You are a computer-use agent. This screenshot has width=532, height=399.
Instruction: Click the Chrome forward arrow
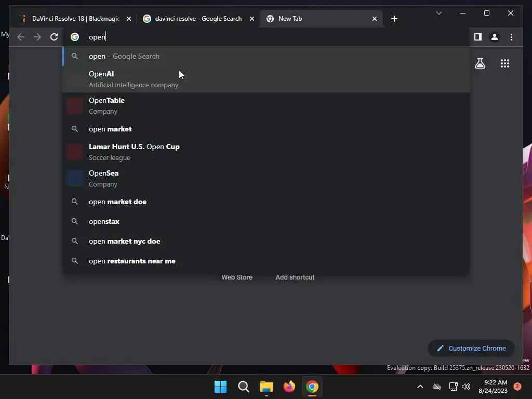pos(37,37)
